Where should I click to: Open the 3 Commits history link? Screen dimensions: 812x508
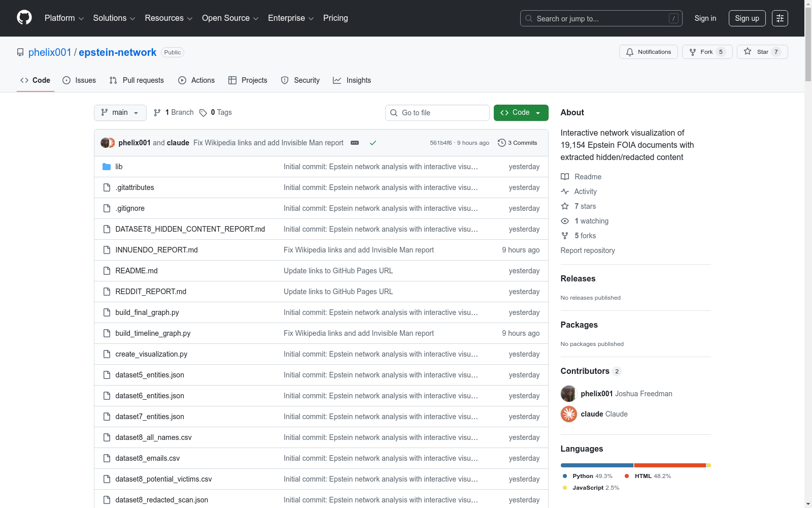[518, 143]
